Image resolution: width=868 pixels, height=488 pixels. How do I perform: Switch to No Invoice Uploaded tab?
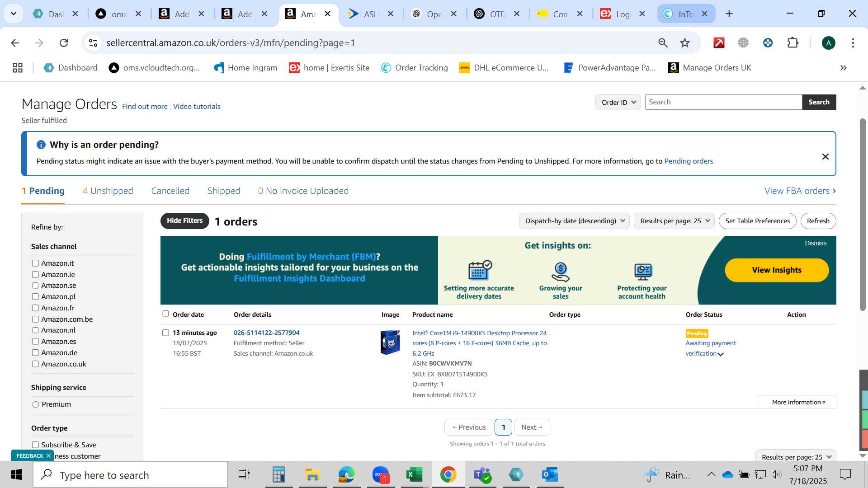point(303,191)
